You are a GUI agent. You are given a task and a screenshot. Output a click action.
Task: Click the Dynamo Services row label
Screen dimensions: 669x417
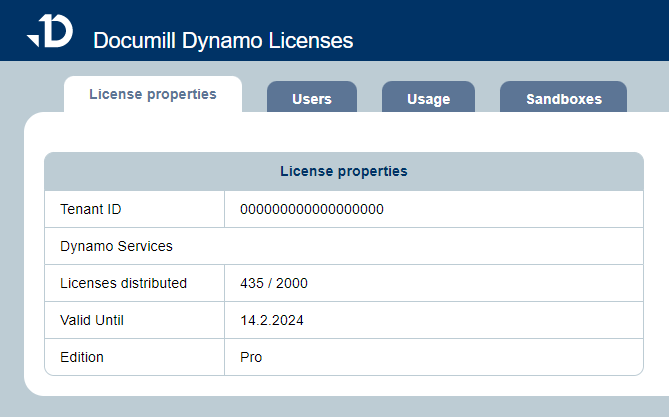coord(116,246)
